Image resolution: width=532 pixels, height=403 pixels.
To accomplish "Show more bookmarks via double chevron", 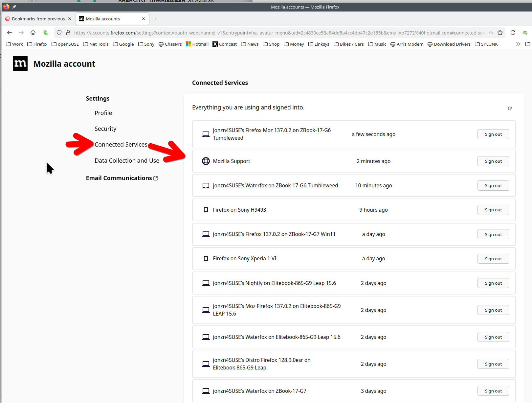I will (518, 44).
